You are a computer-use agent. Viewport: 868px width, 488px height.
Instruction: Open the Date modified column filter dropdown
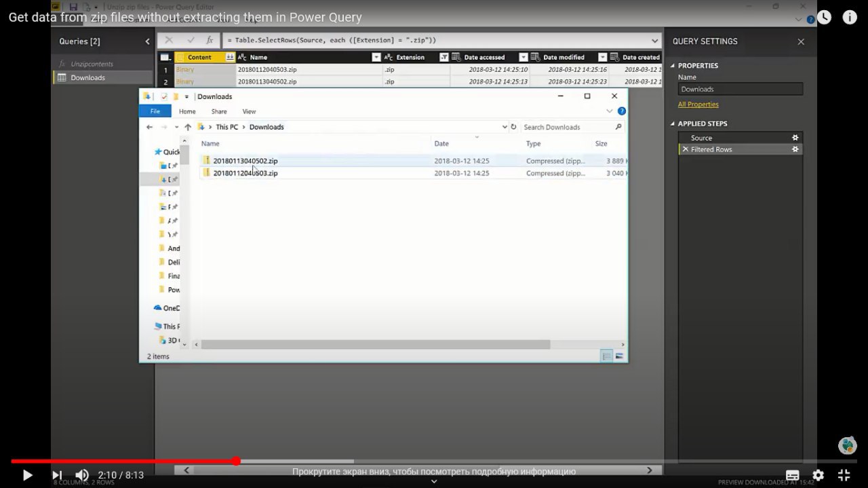pyautogui.click(x=602, y=57)
